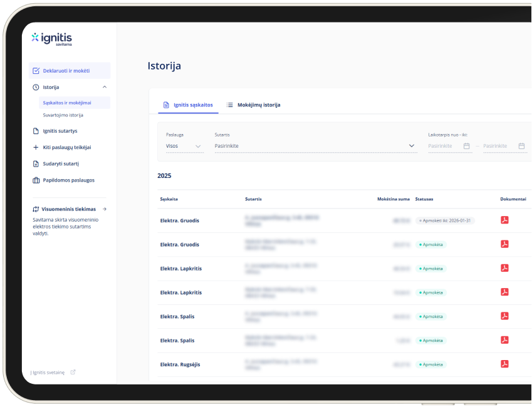Go to Suvartojimo istorija
The width and height of the screenshot is (532, 407).
63,115
